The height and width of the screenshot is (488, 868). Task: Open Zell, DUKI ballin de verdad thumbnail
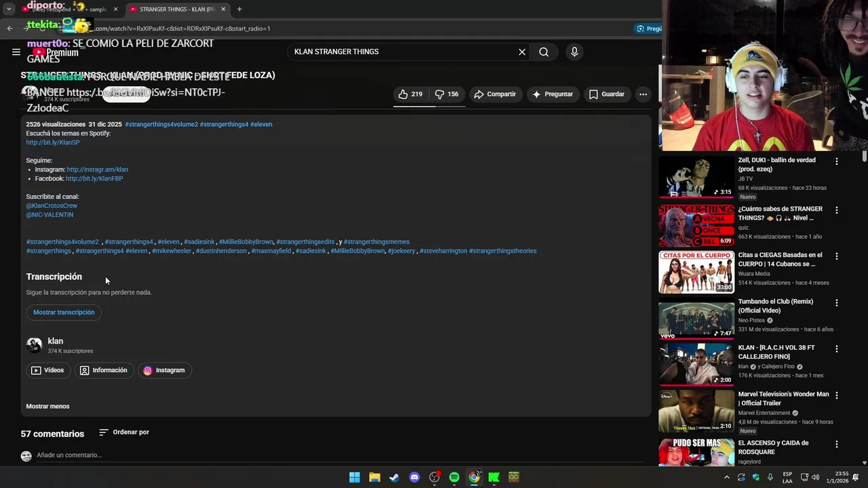(696, 178)
